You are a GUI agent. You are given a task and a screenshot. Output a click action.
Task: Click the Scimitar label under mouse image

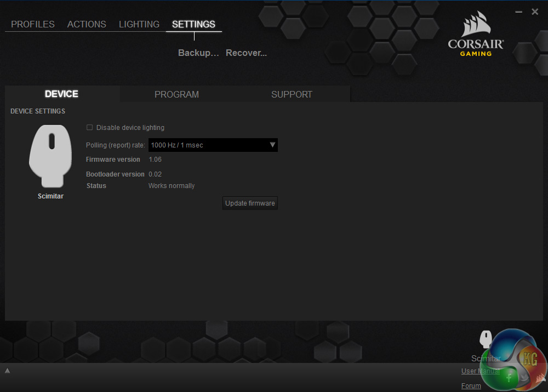(50, 196)
